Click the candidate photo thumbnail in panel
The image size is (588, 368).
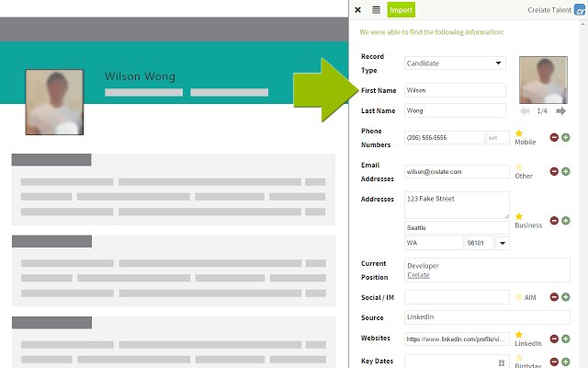543,80
